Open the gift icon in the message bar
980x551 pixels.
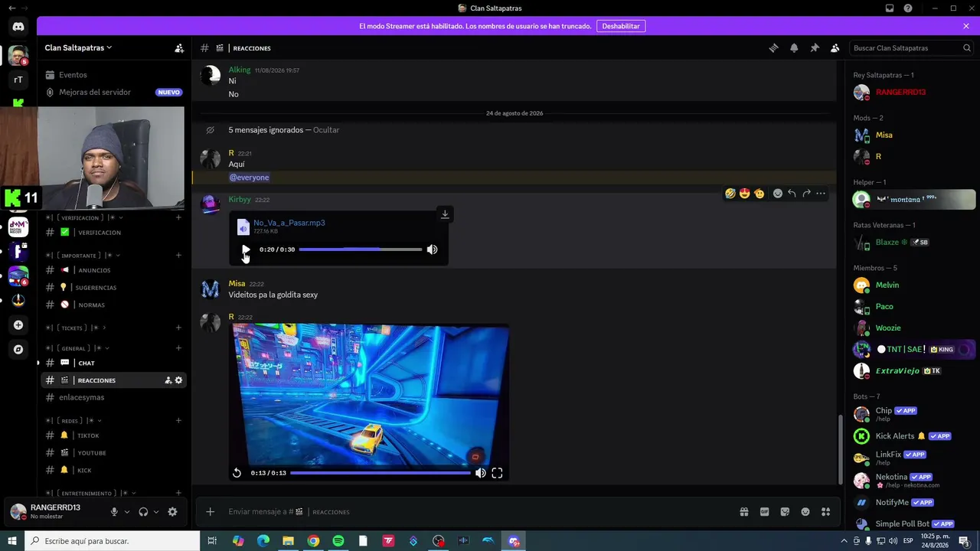tap(743, 512)
